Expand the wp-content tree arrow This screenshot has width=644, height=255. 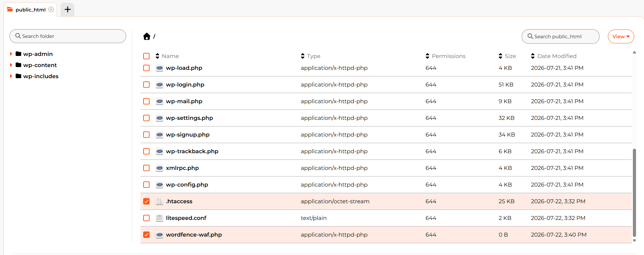(x=11, y=65)
